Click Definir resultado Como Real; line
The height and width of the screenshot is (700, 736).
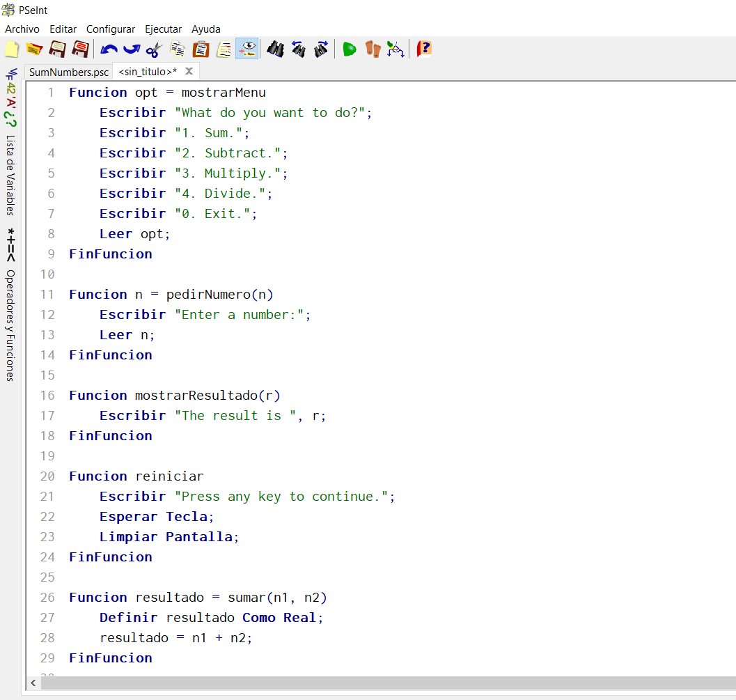tap(211, 617)
